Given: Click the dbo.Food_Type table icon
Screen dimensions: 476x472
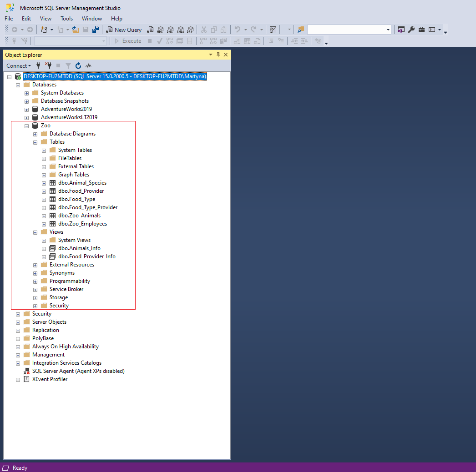Looking at the screenshot, I should click(52, 199).
